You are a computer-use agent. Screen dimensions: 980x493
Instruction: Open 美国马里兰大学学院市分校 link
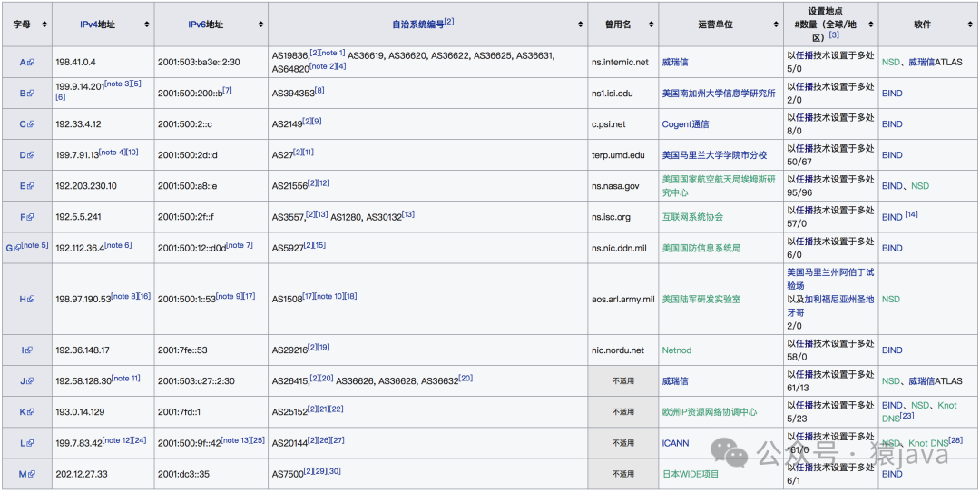[x=714, y=155]
